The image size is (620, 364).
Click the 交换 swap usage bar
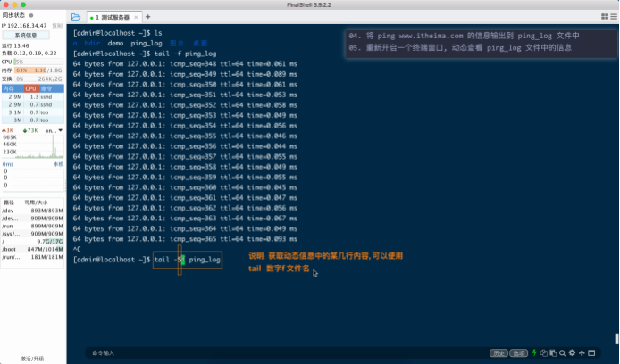coord(38,79)
